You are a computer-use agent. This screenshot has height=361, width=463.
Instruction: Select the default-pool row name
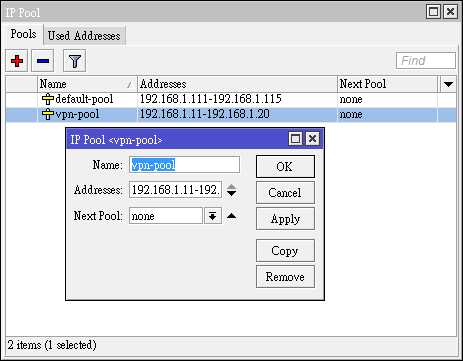(84, 99)
